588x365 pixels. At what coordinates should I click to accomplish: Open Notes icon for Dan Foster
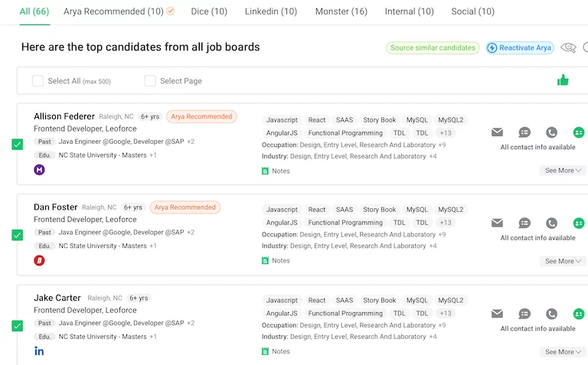pyautogui.click(x=266, y=261)
